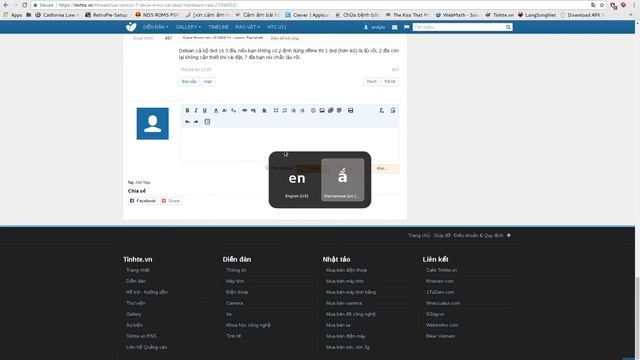Open Liên hệ Quảng cáo footer link
Viewport: 640px width, 360px height.
(x=146, y=347)
